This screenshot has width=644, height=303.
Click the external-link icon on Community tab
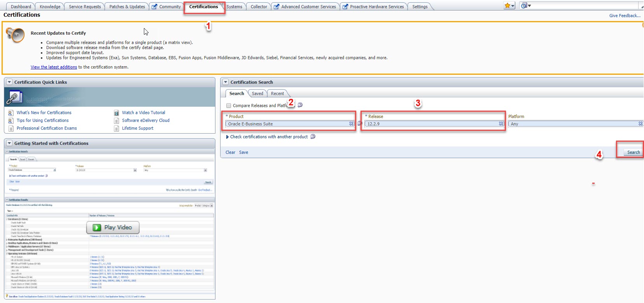[154, 7]
